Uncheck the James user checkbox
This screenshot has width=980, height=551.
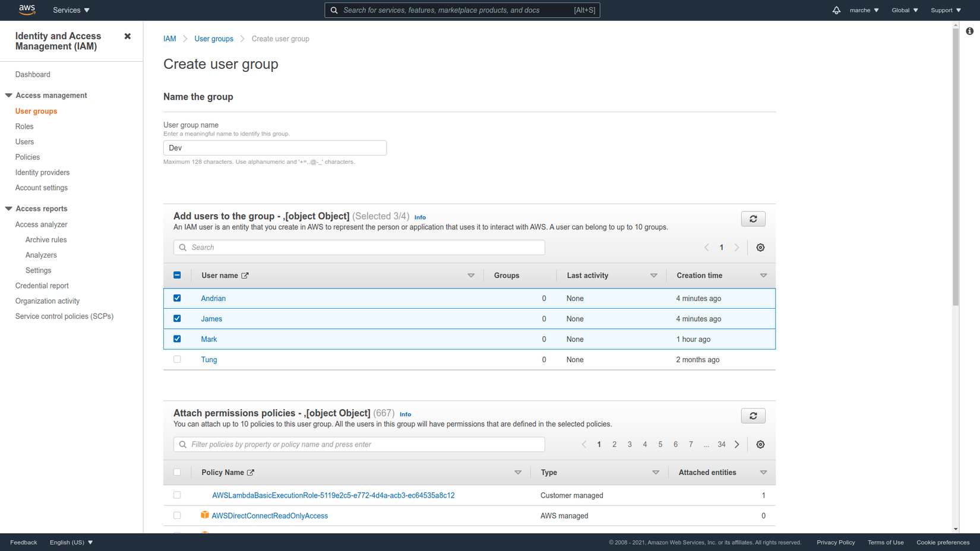177,318
